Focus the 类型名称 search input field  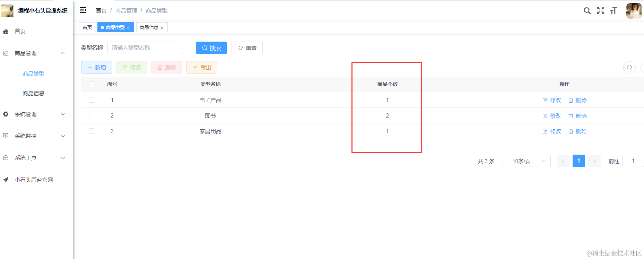145,48
